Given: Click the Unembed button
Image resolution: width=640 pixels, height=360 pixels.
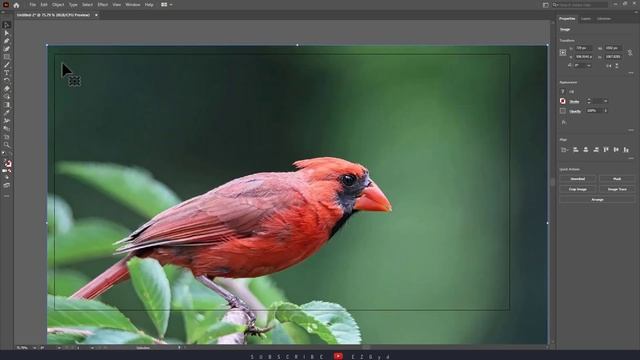Looking at the screenshot, I should (x=578, y=179).
